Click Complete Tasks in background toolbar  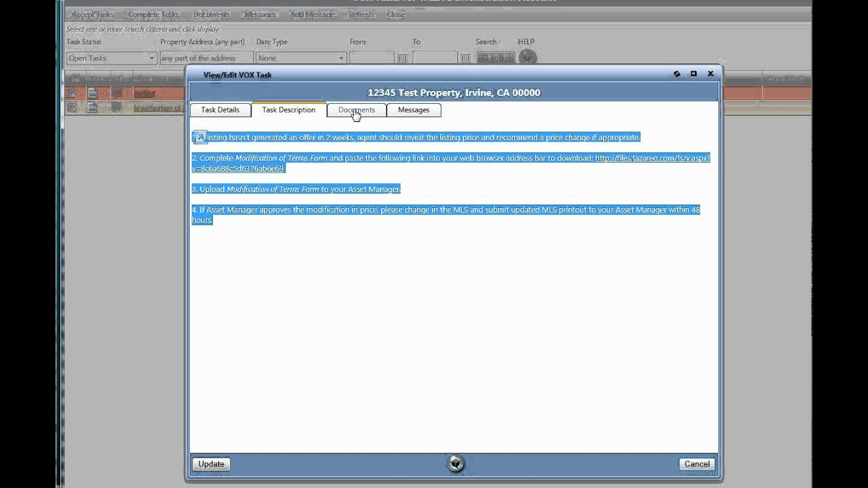coord(154,14)
